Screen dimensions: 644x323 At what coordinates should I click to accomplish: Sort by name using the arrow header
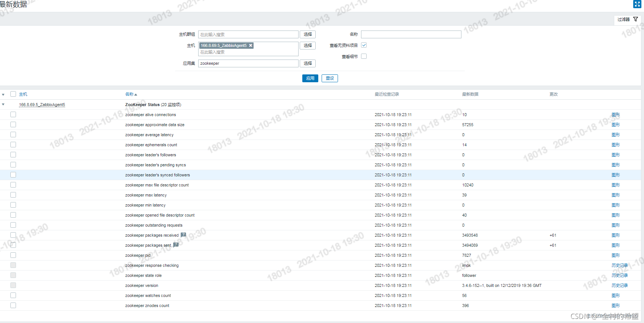pyautogui.click(x=131, y=94)
